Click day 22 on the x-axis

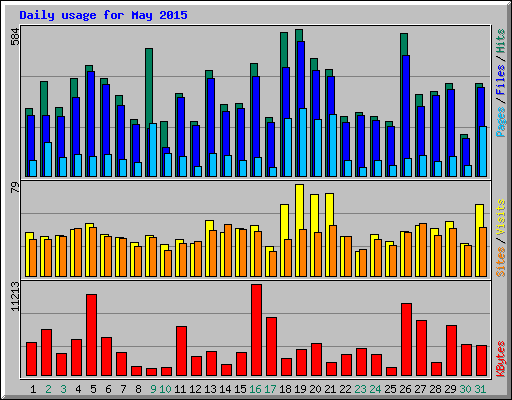(x=345, y=389)
